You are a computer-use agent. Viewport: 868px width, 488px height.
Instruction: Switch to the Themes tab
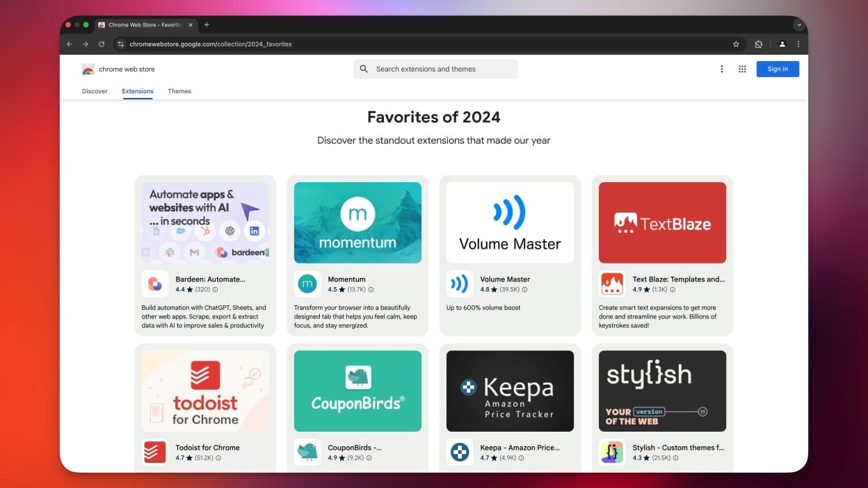click(179, 91)
